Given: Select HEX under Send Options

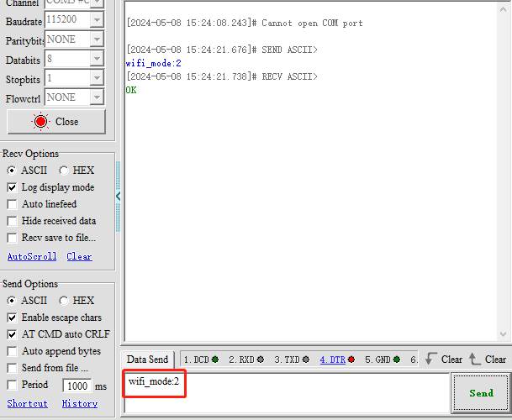Looking at the screenshot, I should pyautogui.click(x=77, y=301).
